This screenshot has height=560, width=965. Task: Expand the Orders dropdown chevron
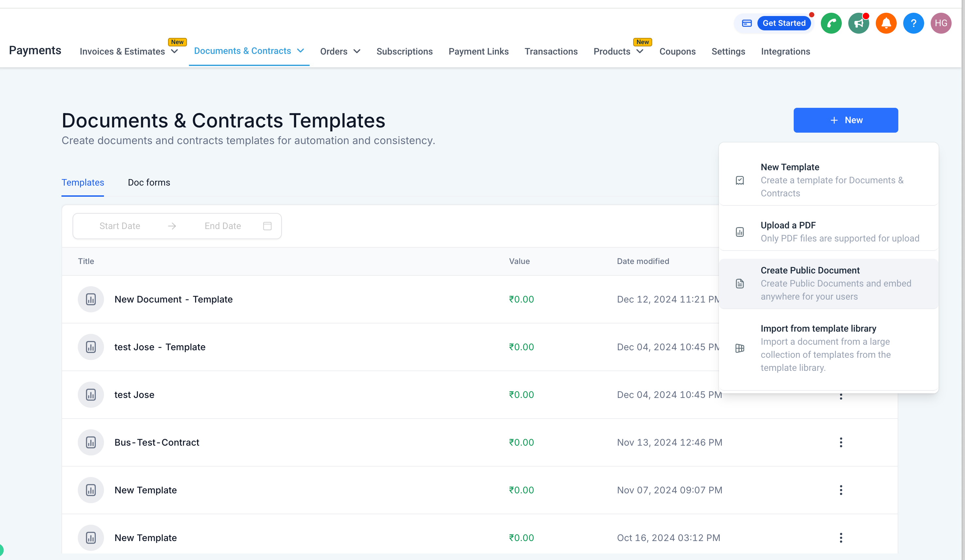coord(357,51)
